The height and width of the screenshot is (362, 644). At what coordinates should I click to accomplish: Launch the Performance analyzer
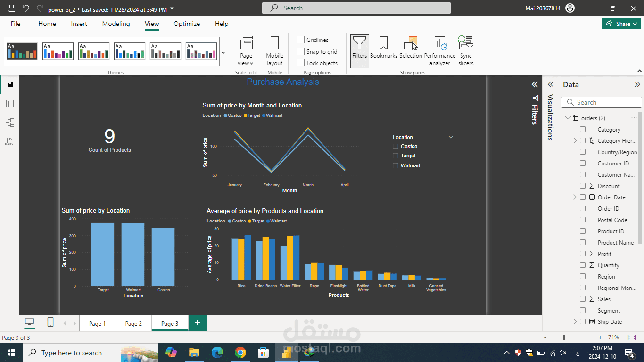(x=439, y=51)
